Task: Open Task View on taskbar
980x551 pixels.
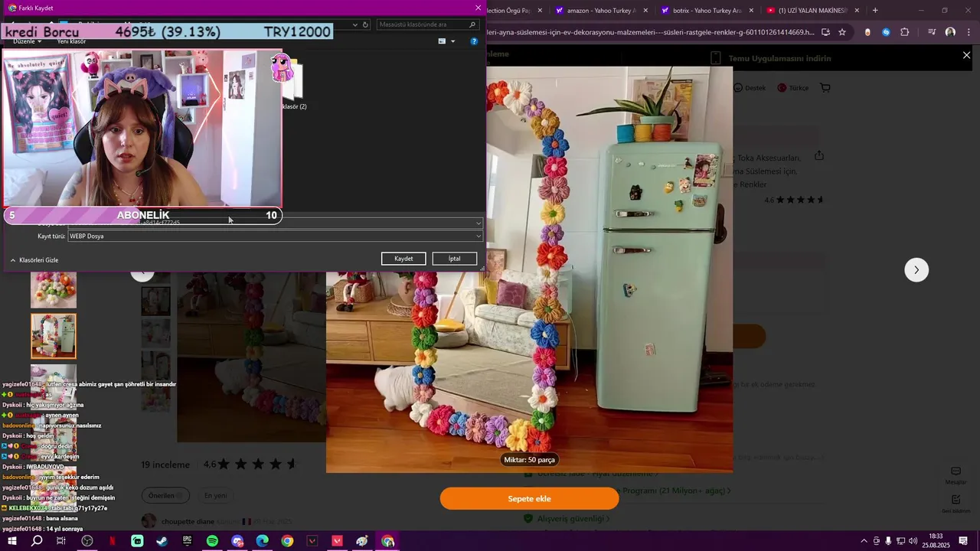Action: click(61, 541)
